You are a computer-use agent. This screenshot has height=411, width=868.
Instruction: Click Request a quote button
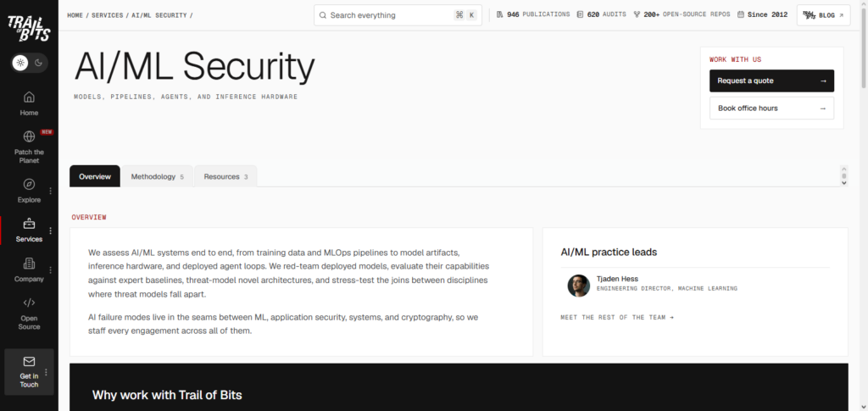pyautogui.click(x=771, y=81)
